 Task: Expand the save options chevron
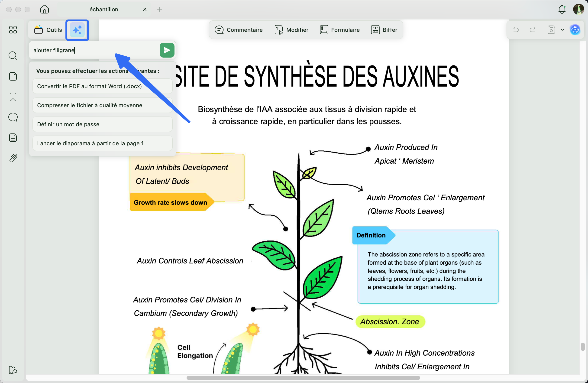coord(562,30)
